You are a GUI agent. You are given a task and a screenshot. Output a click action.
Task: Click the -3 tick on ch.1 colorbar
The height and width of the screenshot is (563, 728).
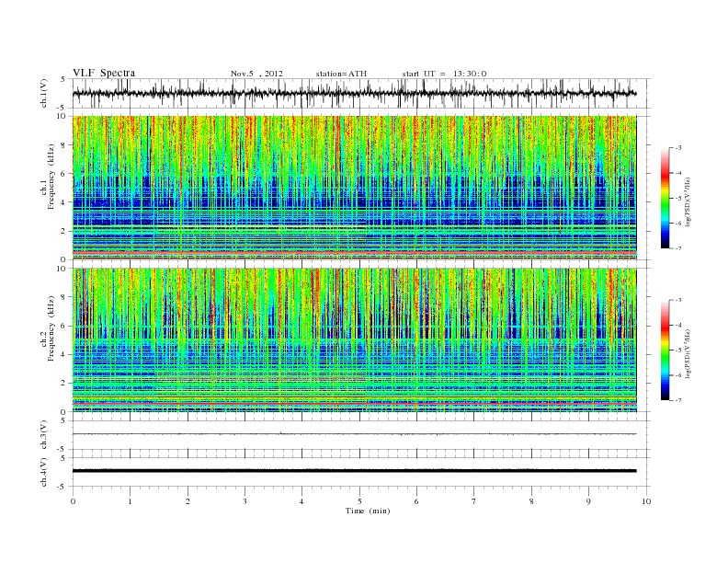(677, 148)
